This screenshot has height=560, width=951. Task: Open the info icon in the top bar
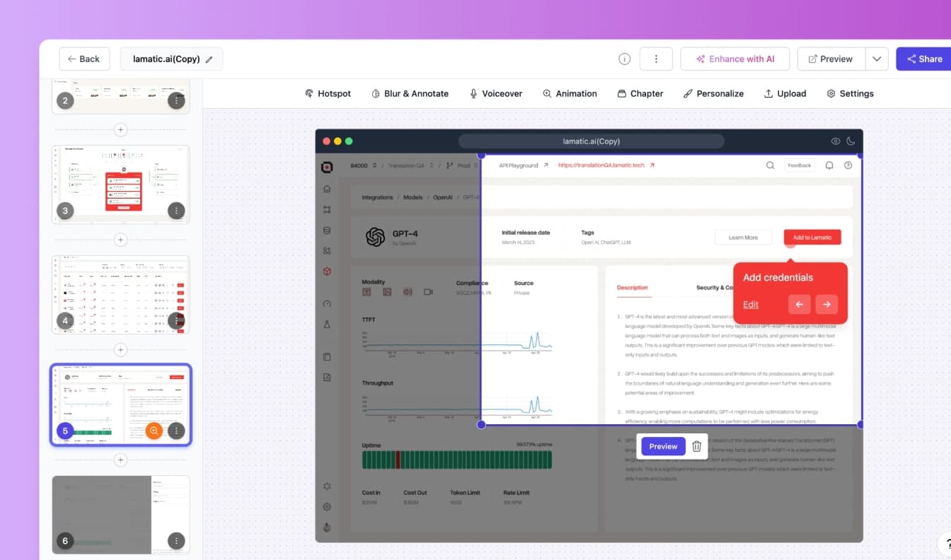point(624,59)
